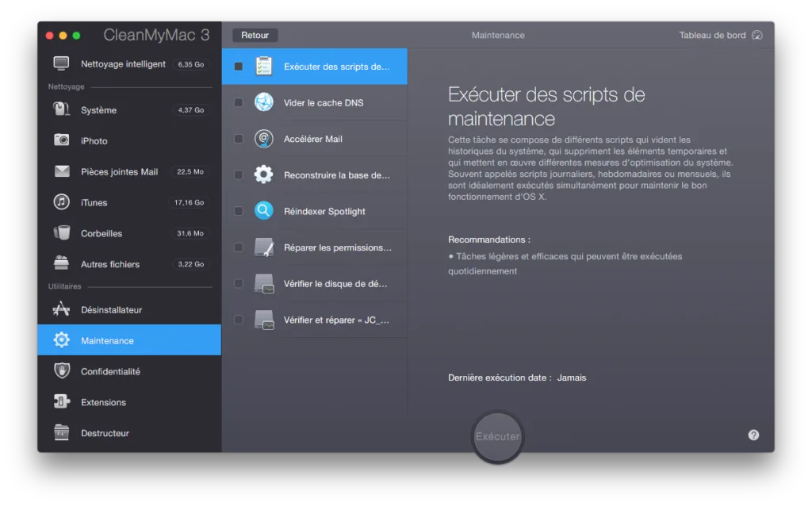
Task: Click the 3,22 Go badge for Autres fichiers
Action: point(190,263)
